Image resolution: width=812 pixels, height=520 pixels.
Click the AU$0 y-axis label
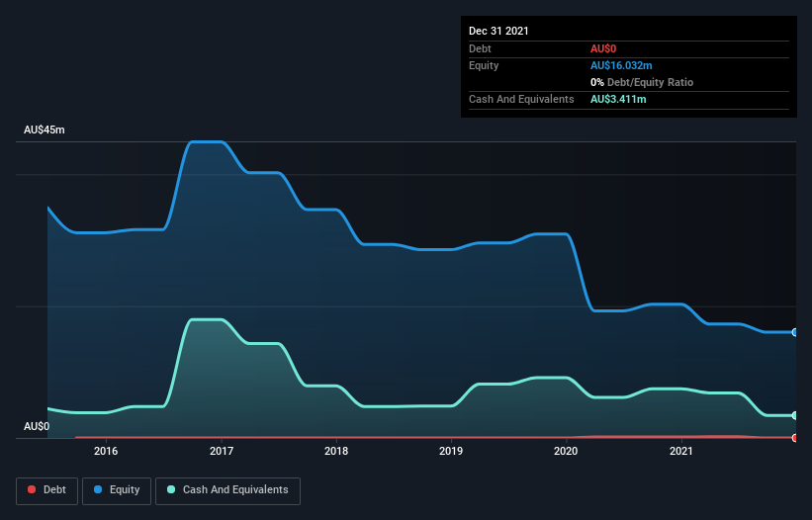click(37, 426)
